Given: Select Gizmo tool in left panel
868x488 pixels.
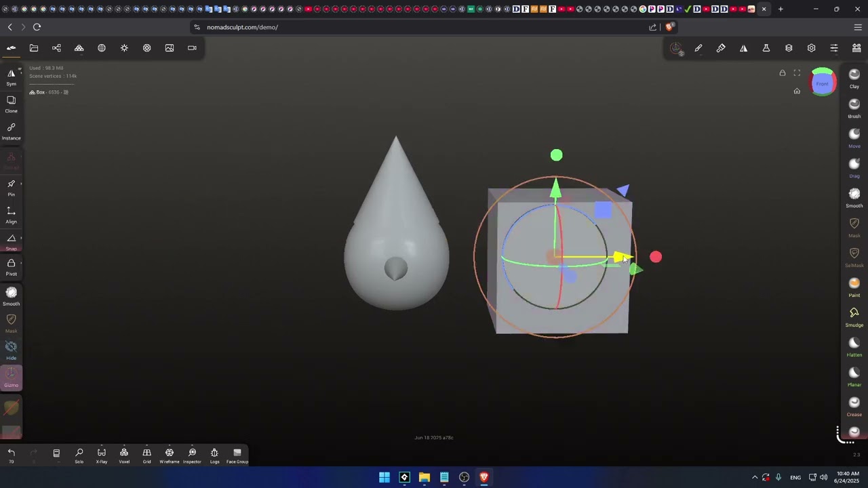Looking at the screenshot, I should point(12,378).
